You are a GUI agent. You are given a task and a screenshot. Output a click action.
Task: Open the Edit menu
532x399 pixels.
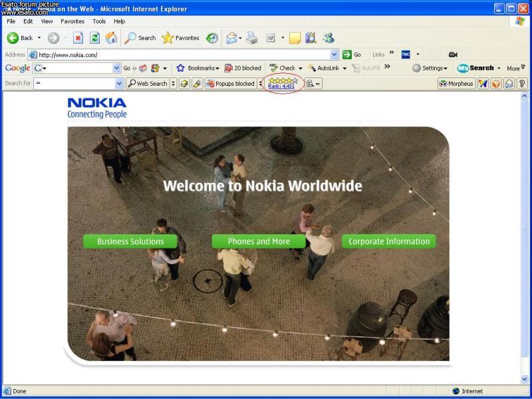28,21
